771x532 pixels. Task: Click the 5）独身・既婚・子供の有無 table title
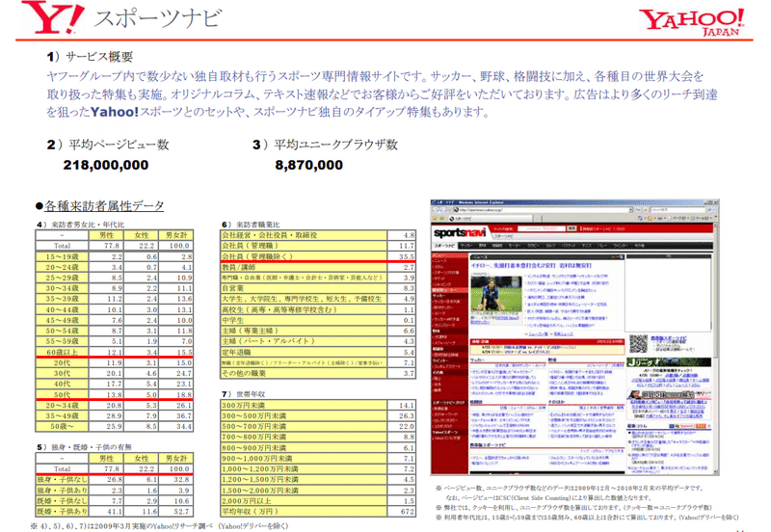(x=84, y=447)
